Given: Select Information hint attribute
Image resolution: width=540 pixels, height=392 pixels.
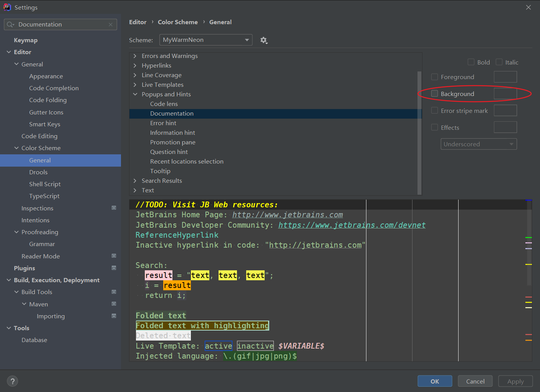Looking at the screenshot, I should point(172,133).
